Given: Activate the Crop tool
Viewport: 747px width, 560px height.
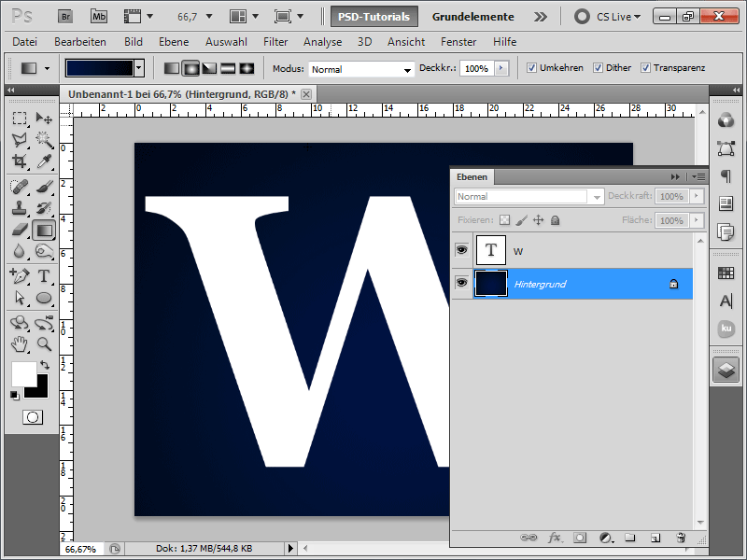Looking at the screenshot, I should pos(20,161).
